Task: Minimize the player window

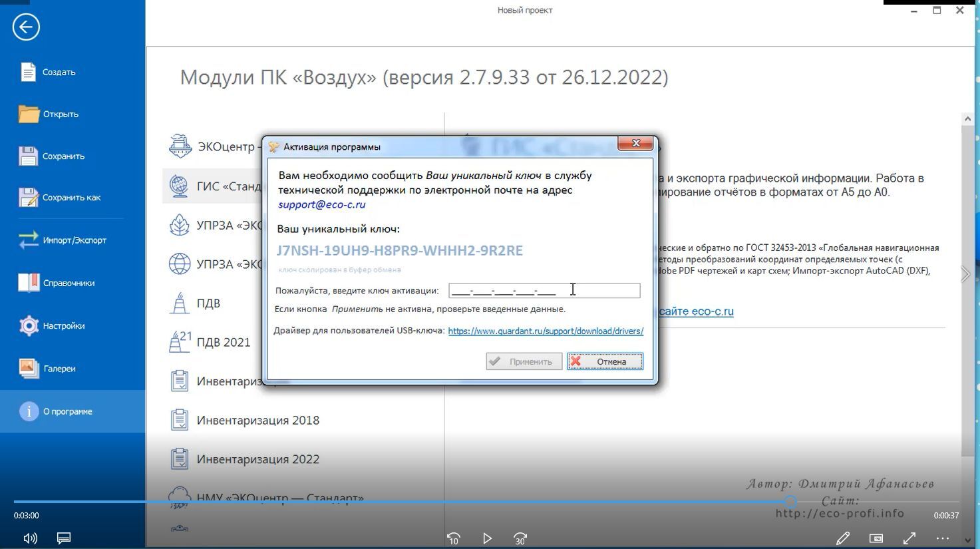Action: 915,11
